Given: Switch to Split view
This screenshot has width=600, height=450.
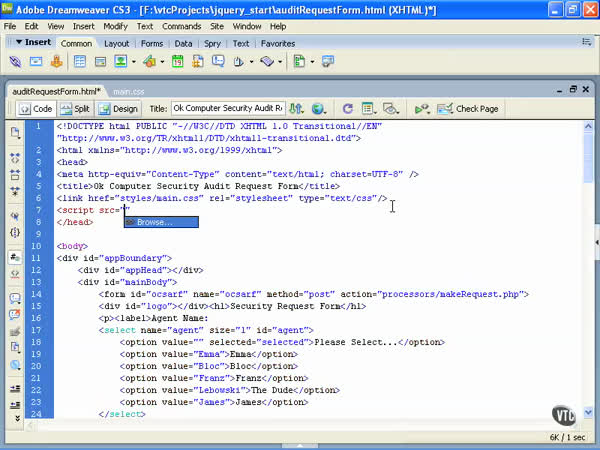Looking at the screenshot, I should [75, 108].
